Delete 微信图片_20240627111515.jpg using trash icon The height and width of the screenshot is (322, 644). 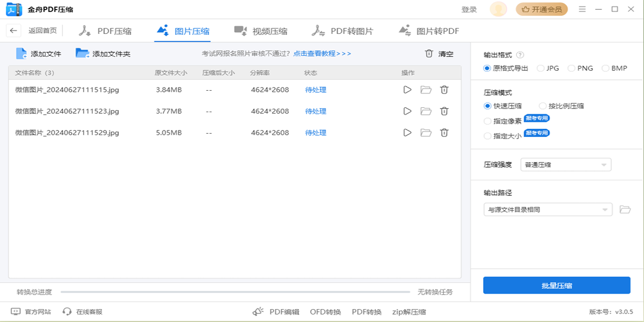(444, 90)
